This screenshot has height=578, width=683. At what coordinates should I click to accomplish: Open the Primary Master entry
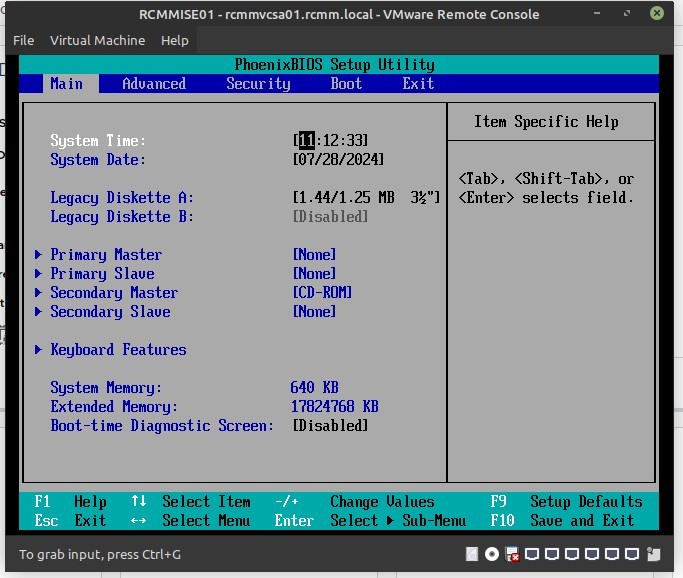pos(106,254)
